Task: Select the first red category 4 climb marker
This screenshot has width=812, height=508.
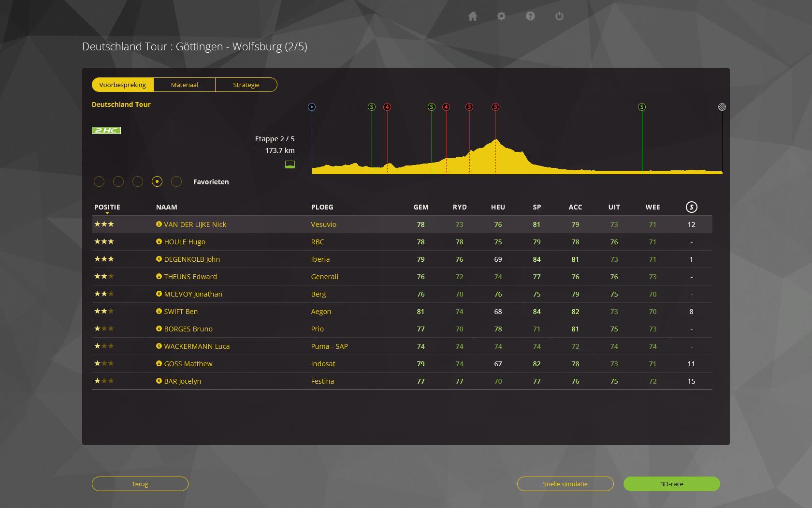Action: [x=387, y=107]
